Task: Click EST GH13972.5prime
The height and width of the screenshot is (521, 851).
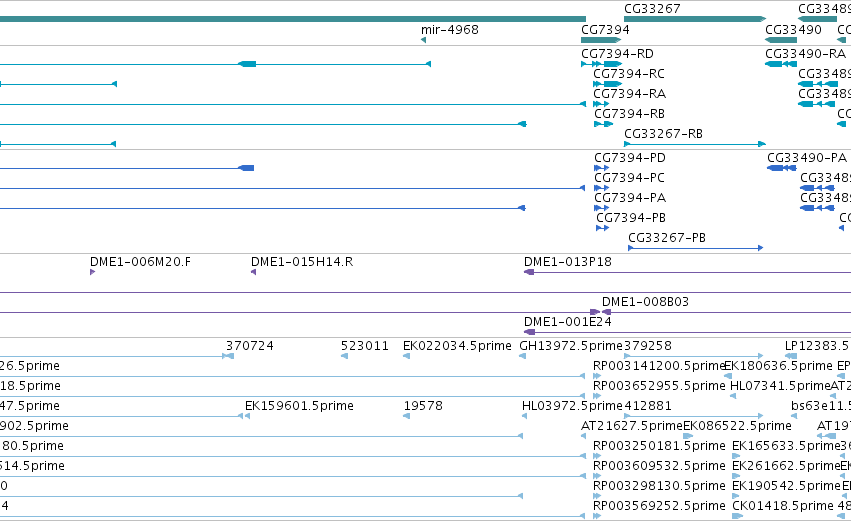Action: [571, 346]
